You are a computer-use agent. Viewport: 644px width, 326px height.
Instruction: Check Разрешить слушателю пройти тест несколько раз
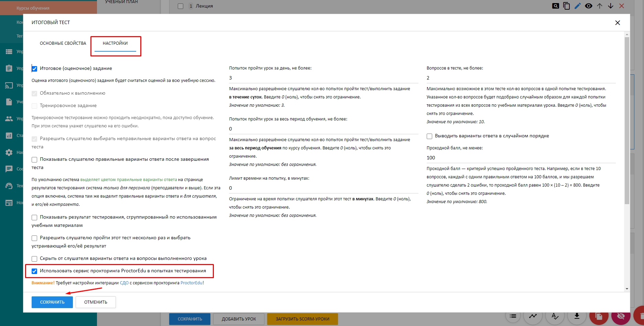(34, 238)
